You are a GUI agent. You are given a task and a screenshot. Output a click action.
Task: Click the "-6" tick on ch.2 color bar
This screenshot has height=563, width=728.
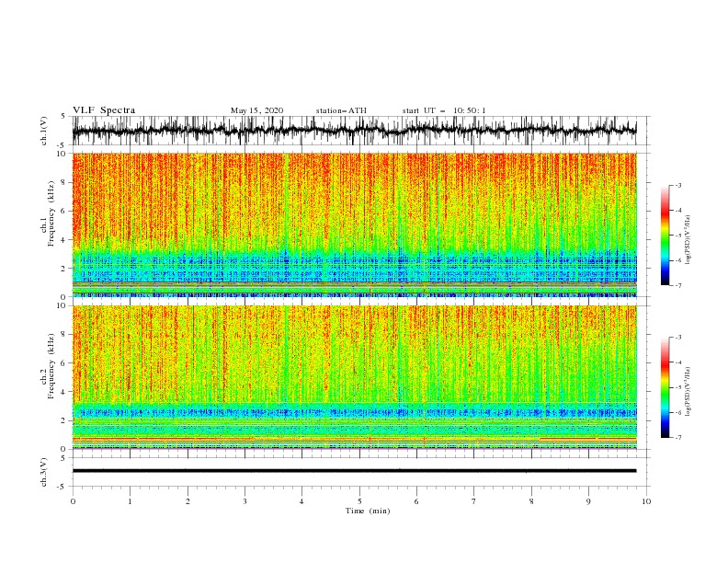coord(678,412)
